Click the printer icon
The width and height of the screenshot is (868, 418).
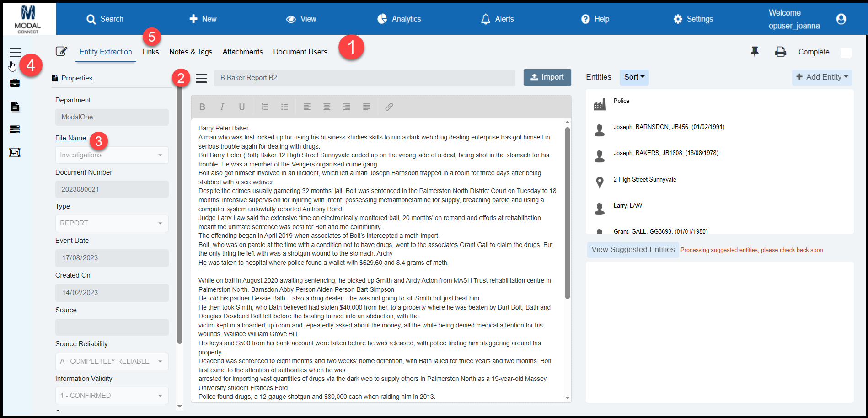(780, 52)
